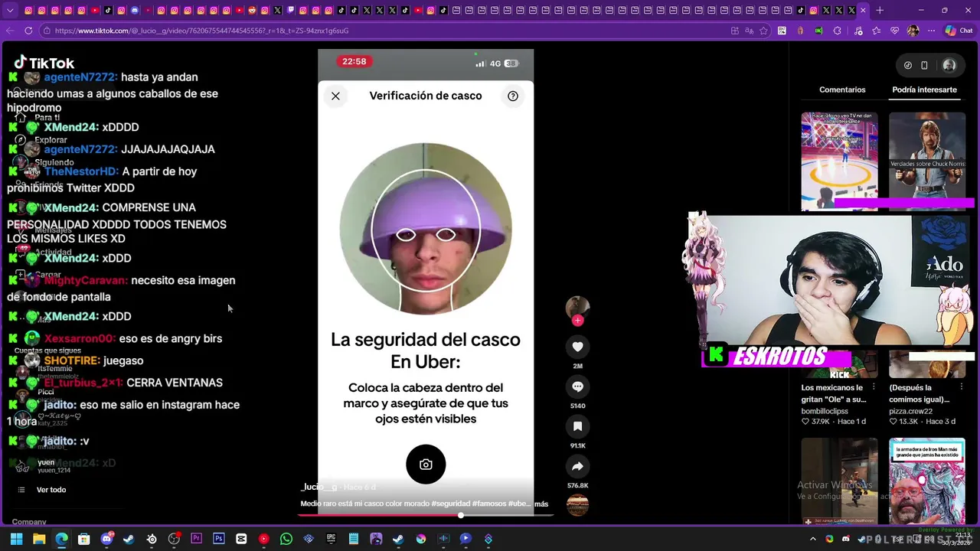980x551 pixels.
Task: Open the Windows Start menu
Action: pos(17,539)
